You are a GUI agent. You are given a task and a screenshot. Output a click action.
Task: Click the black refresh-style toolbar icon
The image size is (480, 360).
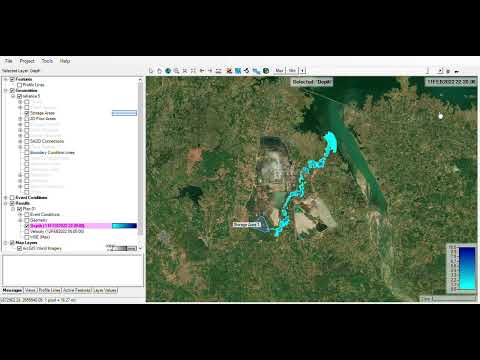(x=247, y=71)
